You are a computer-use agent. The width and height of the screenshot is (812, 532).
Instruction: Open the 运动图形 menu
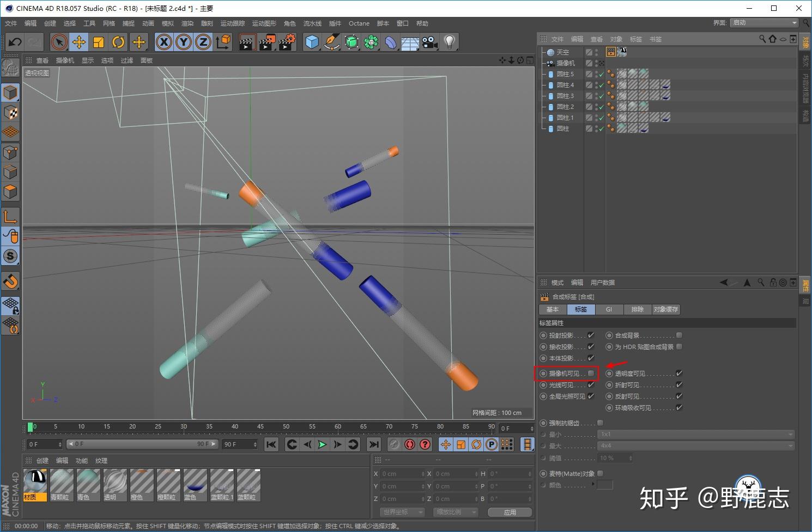click(264, 23)
